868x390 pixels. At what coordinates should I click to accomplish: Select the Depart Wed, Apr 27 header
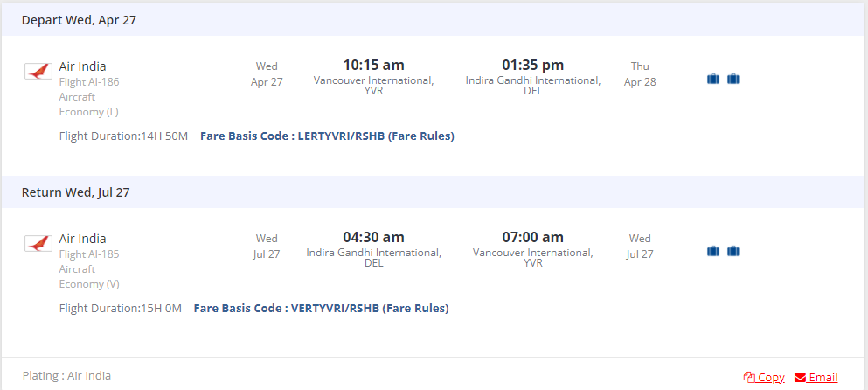point(79,20)
